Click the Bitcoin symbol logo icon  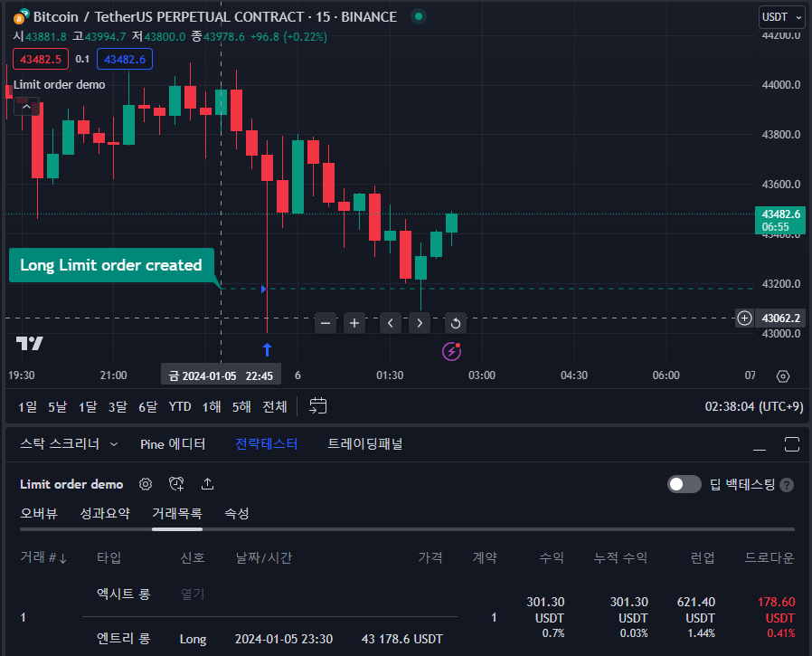tap(20, 17)
